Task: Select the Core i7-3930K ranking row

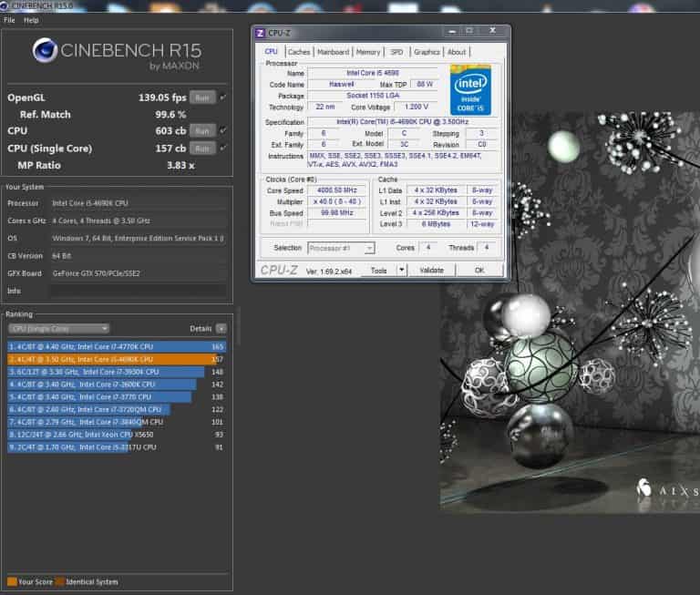Action: 117,372
